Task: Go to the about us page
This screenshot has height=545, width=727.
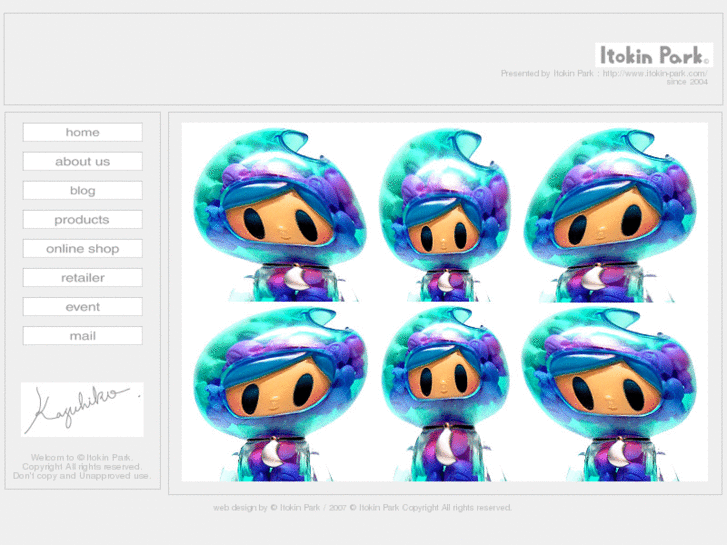Action: coord(83,161)
